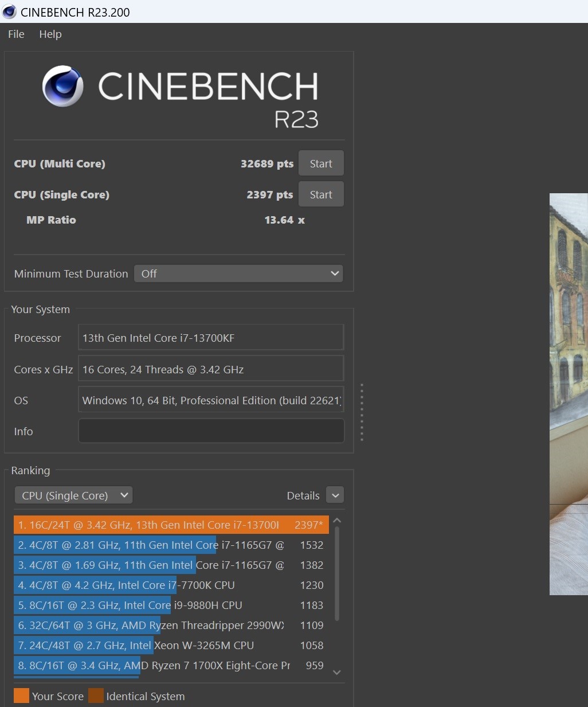Click the MP Ratio value 13.64 x
Image resolution: width=588 pixels, height=707 pixels.
coord(284,220)
